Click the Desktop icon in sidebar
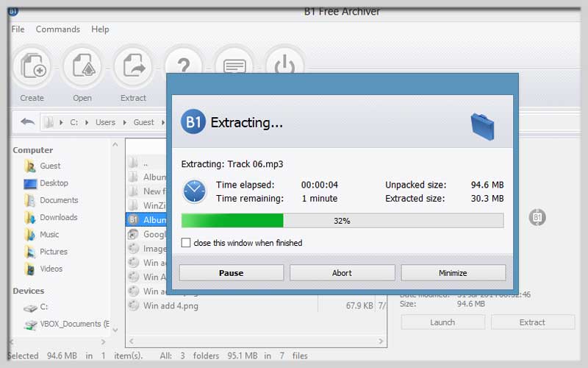This screenshot has height=368, width=588. (x=30, y=183)
